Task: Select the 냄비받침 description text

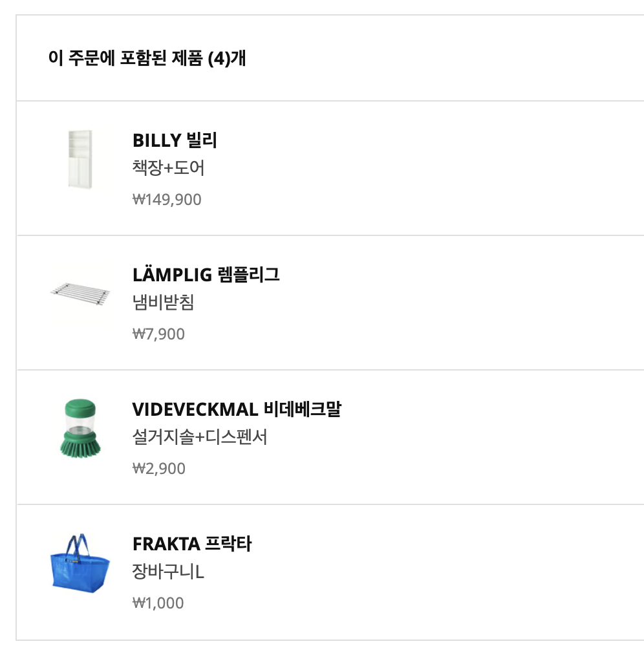Action: [163, 303]
